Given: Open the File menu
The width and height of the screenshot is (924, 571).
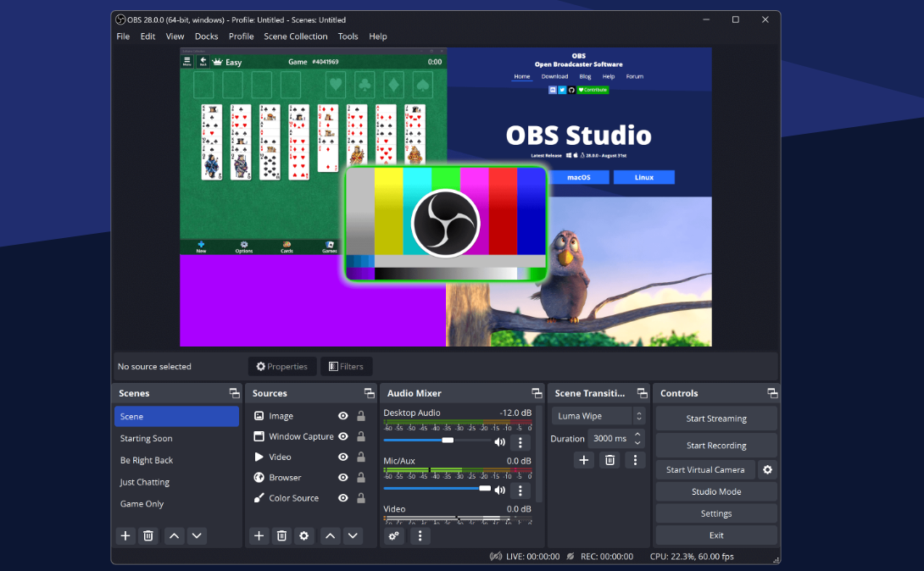Looking at the screenshot, I should [123, 36].
